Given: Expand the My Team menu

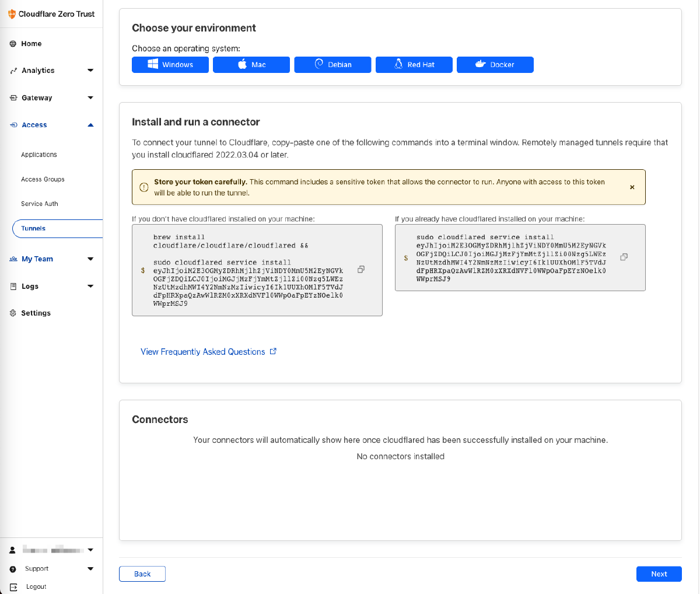Looking at the screenshot, I should tap(90, 259).
